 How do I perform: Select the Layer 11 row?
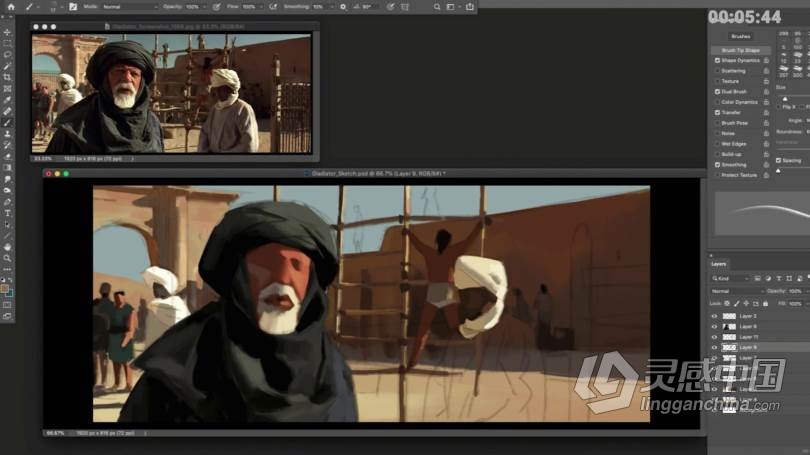tap(758, 337)
